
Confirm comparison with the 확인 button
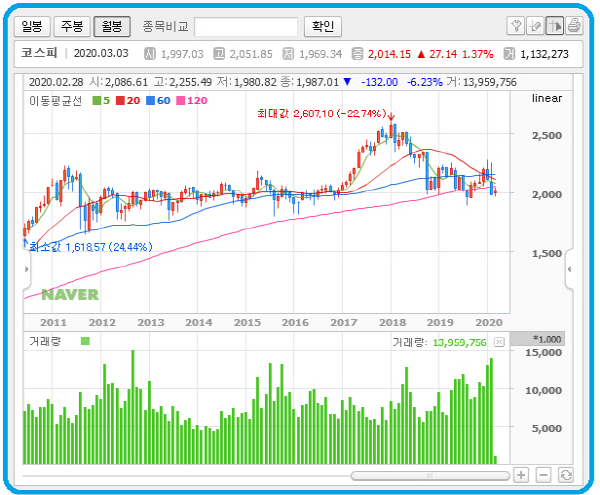coord(323,26)
